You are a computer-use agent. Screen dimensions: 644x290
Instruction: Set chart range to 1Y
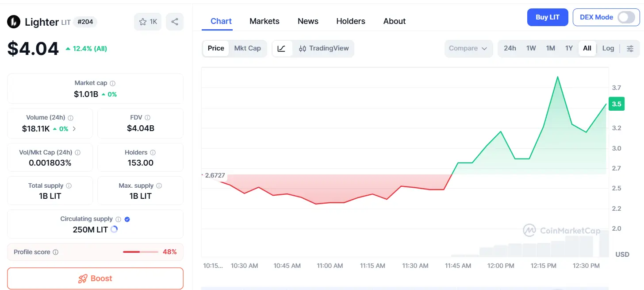click(x=569, y=48)
